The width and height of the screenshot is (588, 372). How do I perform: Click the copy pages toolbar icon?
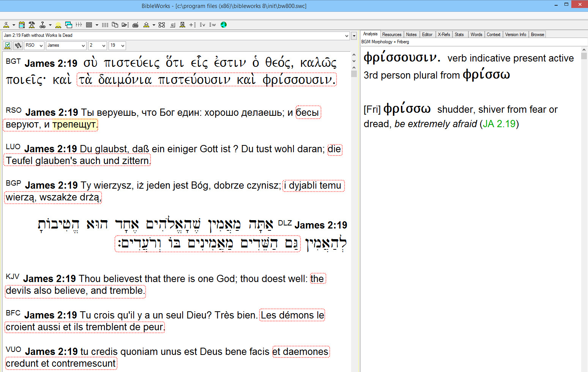(x=115, y=25)
